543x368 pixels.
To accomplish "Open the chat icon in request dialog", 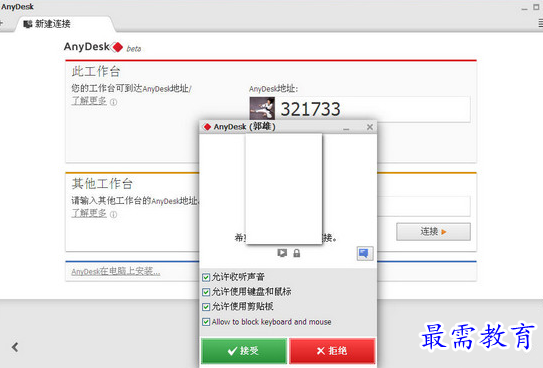I will [x=365, y=253].
